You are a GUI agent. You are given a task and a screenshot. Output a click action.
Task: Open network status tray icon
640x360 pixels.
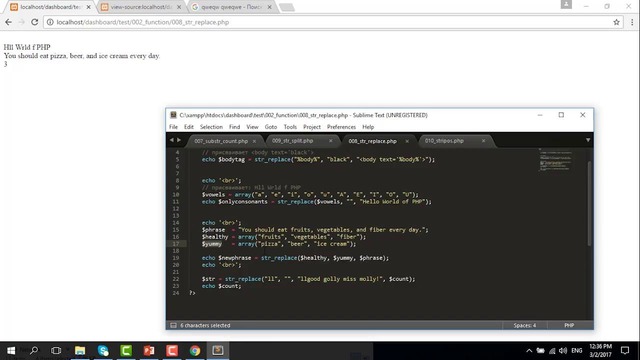[552, 351]
